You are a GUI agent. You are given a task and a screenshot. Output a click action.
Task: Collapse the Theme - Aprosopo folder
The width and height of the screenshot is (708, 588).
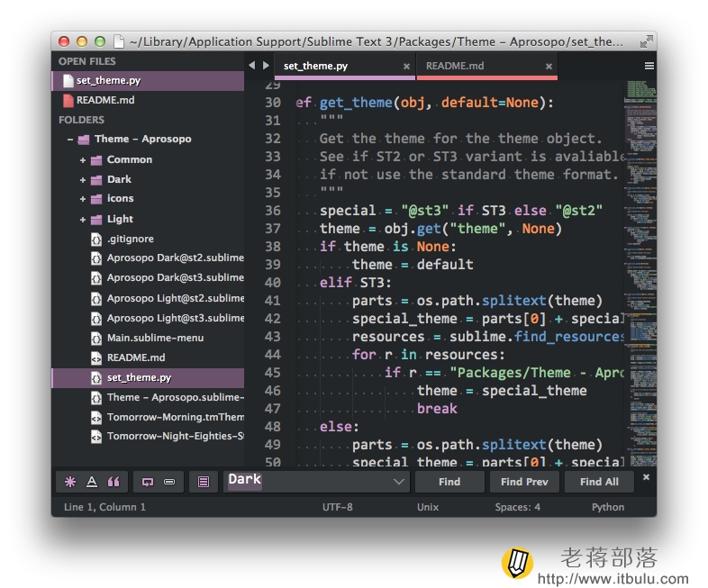click(x=70, y=140)
